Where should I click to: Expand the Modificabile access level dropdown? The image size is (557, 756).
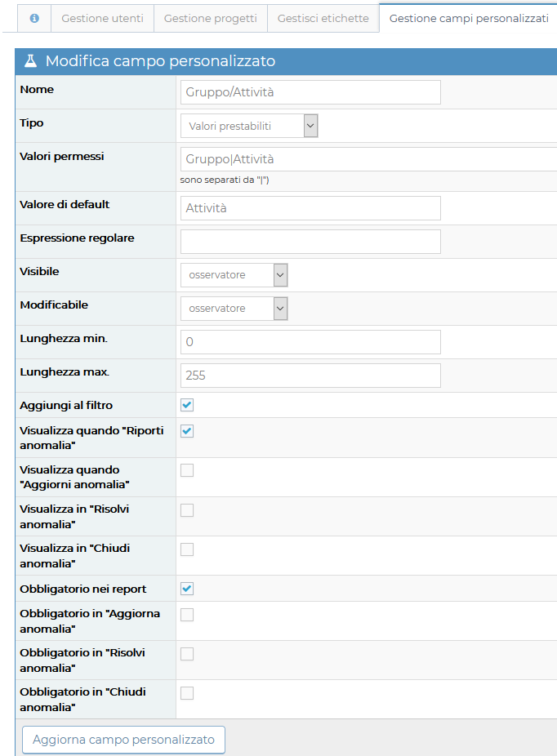[x=234, y=309]
